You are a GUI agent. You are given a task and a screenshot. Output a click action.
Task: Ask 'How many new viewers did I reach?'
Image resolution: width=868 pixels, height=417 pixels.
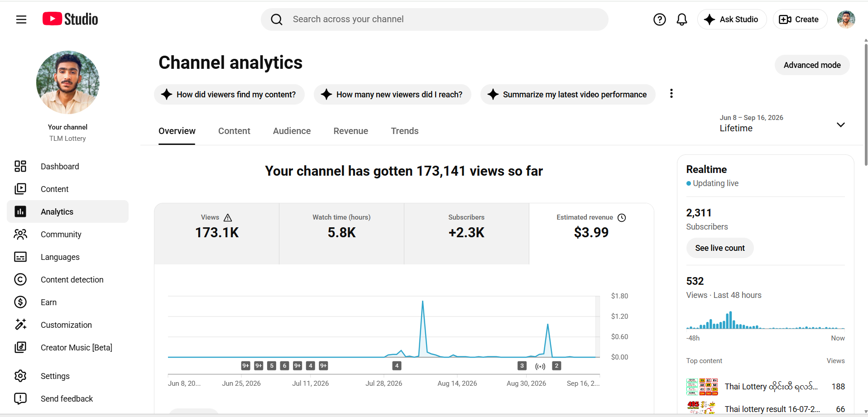point(393,95)
